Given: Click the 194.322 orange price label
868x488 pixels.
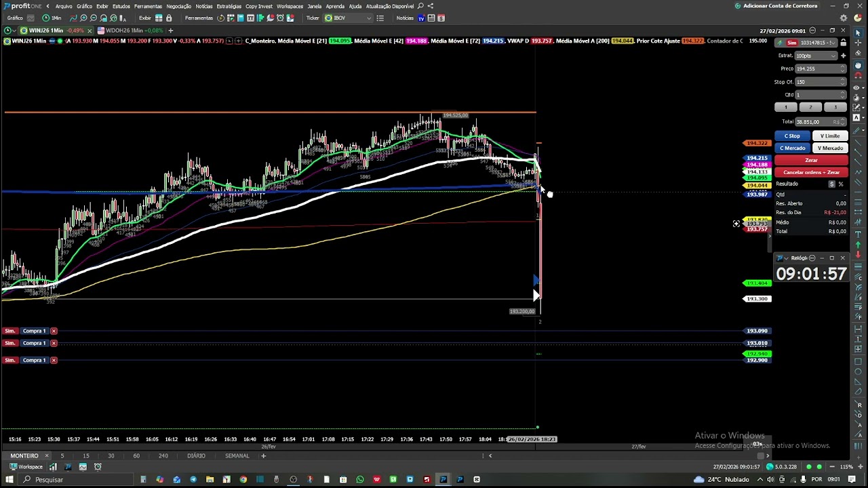Looking at the screenshot, I should (x=757, y=143).
